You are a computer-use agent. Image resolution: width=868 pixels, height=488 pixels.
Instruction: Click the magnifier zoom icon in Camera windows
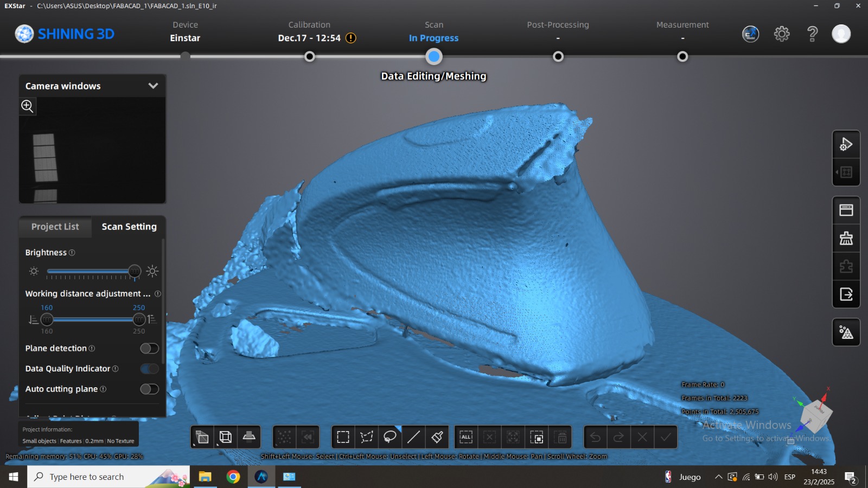click(x=28, y=106)
